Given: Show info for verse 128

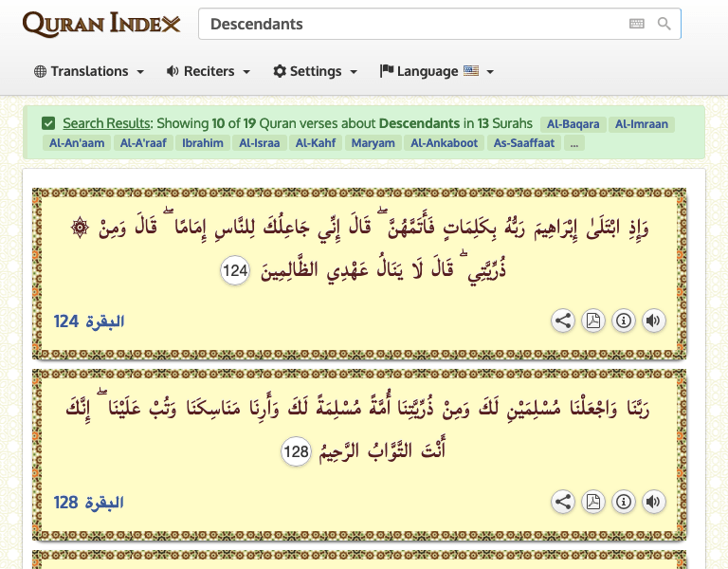Looking at the screenshot, I should point(624,502).
